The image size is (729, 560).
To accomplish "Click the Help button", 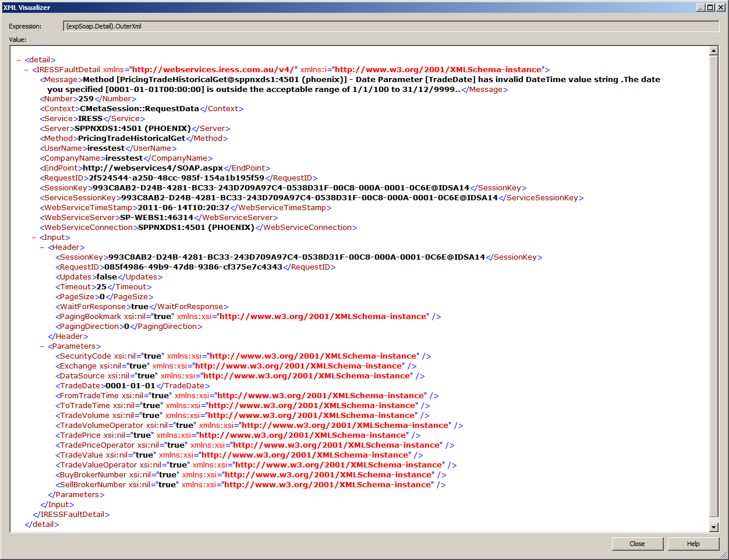I will tap(693, 544).
